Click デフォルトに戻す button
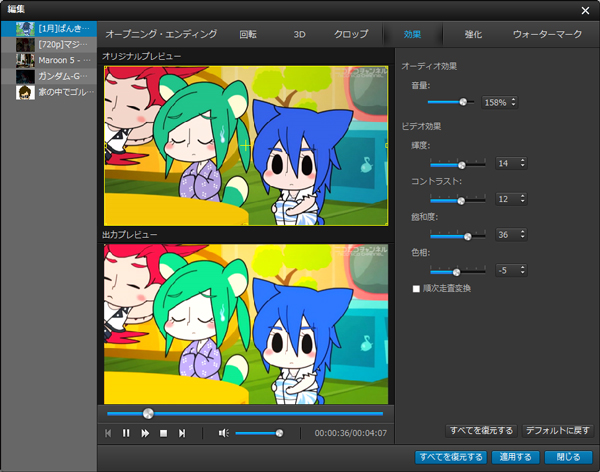Image resolution: width=600 pixels, height=472 pixels. coord(558,430)
